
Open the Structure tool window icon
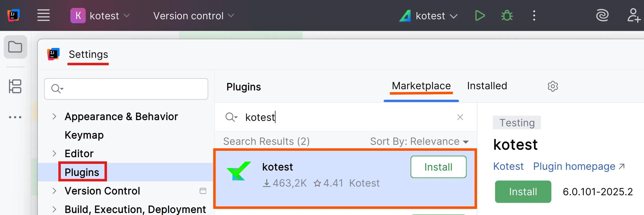pyautogui.click(x=15, y=86)
